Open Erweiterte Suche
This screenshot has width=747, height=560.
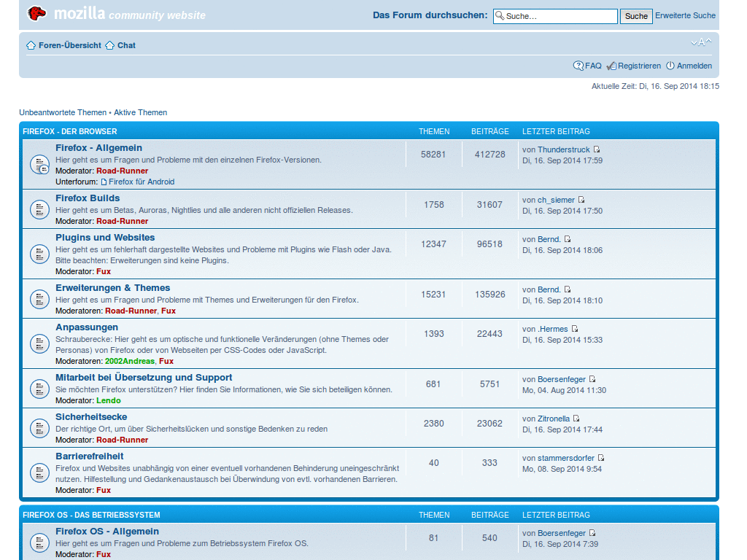(x=685, y=15)
